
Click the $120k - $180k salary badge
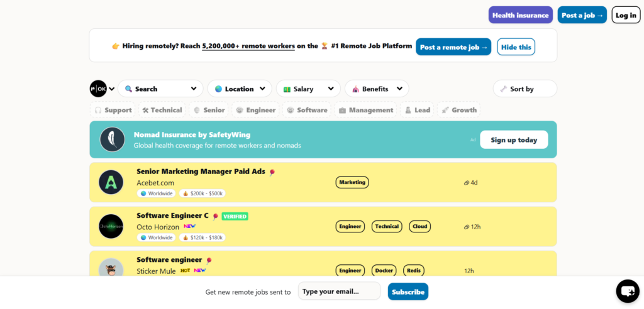click(x=202, y=237)
